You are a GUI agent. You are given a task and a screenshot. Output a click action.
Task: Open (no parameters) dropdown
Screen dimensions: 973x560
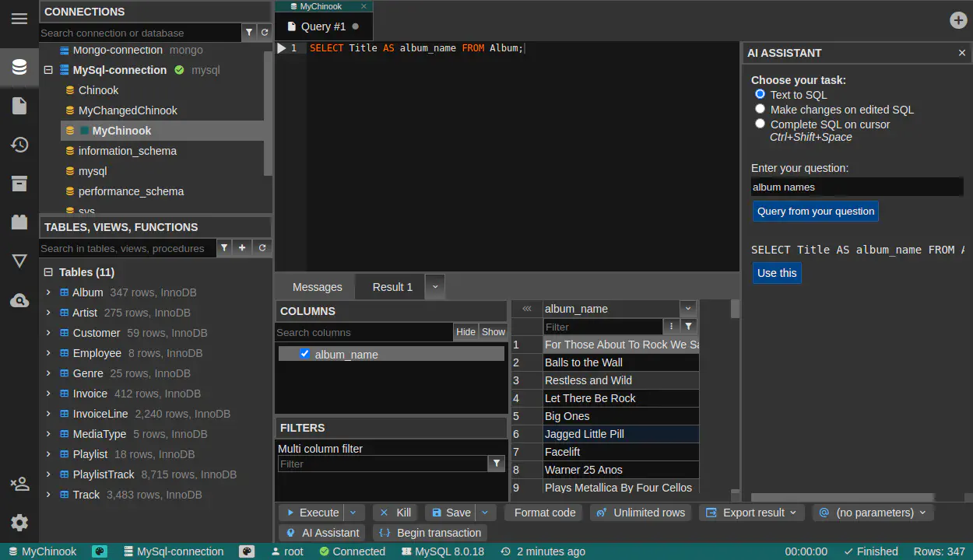(873, 513)
